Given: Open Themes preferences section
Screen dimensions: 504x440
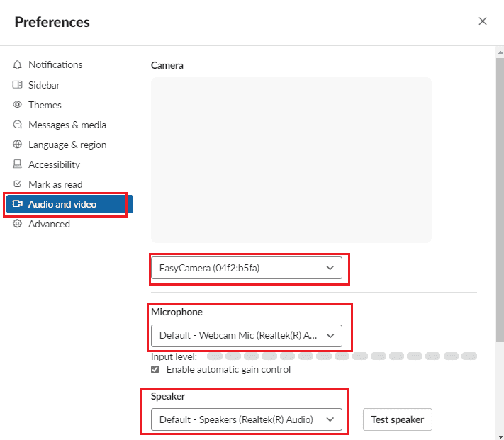Looking at the screenshot, I should 45,105.
